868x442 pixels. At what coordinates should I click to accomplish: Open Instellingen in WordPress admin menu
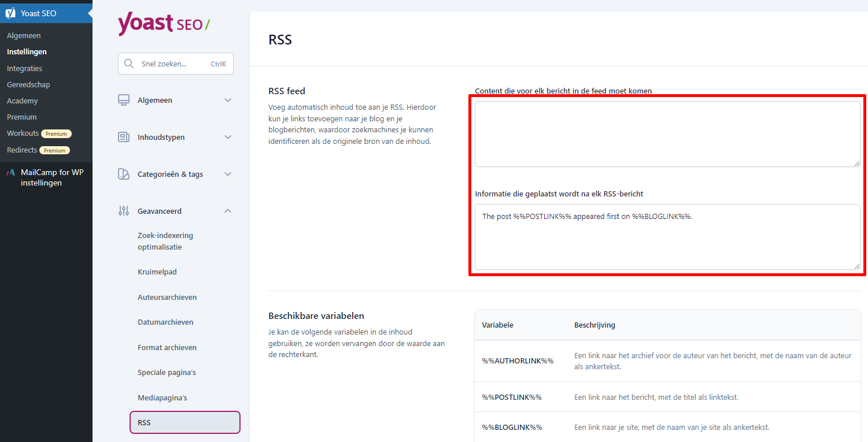pos(27,51)
